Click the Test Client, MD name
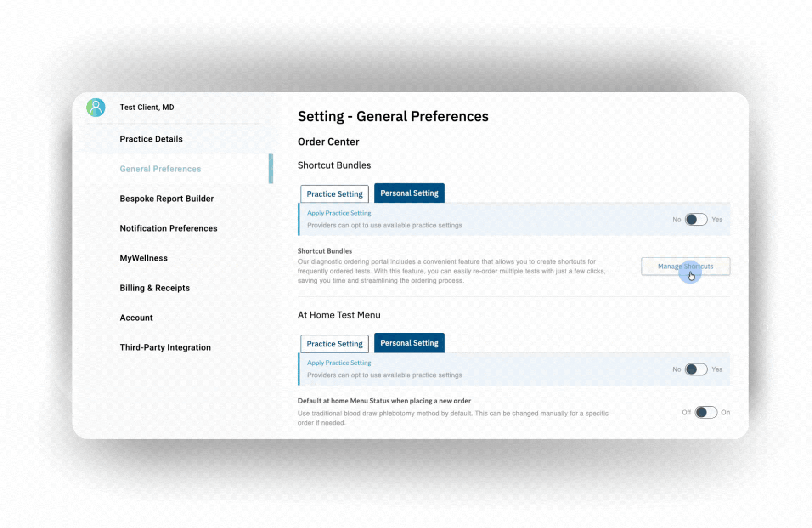This screenshot has height=528, width=812. (x=147, y=107)
